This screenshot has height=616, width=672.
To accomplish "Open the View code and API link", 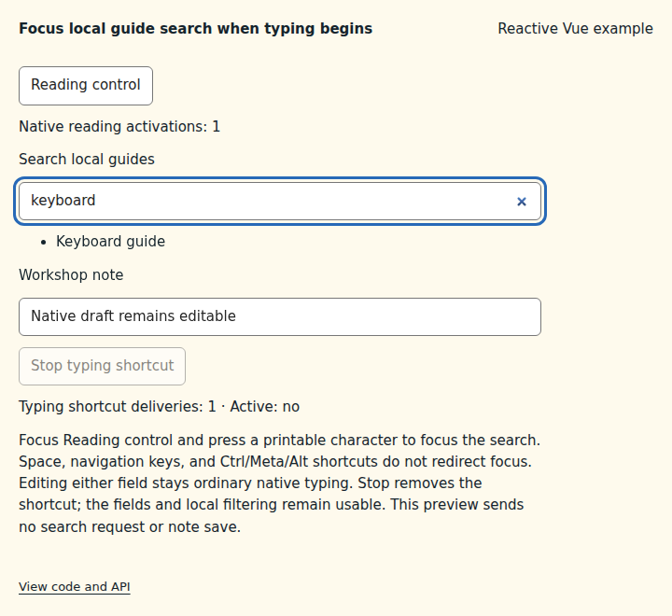I will point(75,586).
